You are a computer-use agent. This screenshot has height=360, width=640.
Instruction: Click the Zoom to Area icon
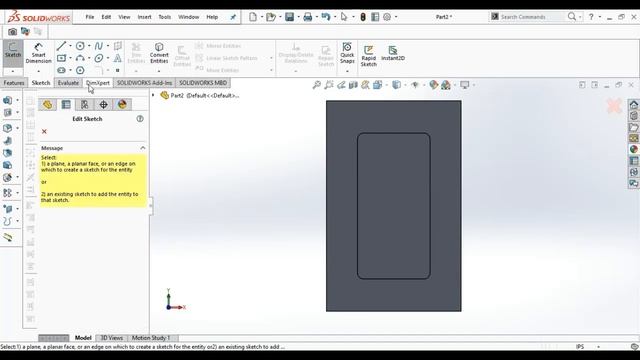click(x=329, y=85)
